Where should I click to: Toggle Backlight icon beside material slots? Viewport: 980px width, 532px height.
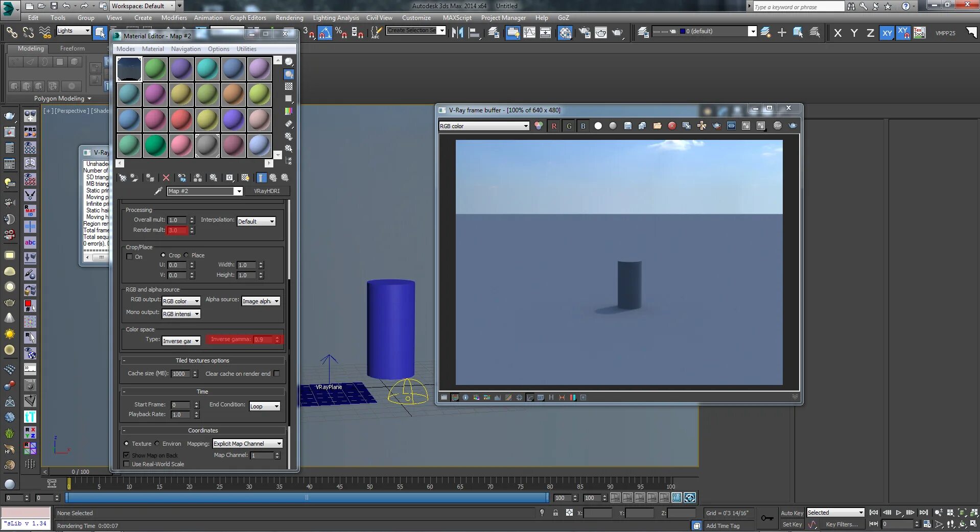tap(289, 74)
